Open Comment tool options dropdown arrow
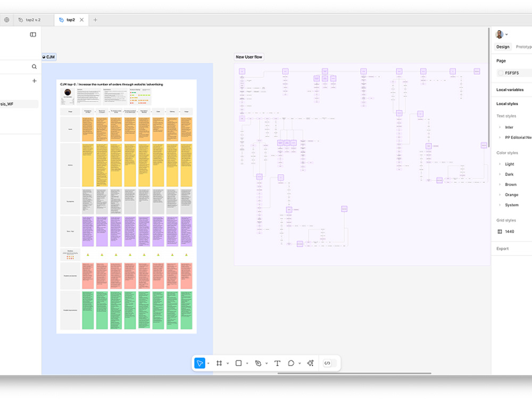The width and height of the screenshot is (532, 399). pyautogui.click(x=300, y=363)
